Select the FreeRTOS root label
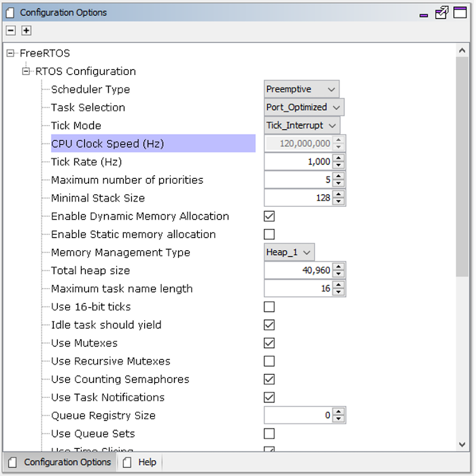The width and height of the screenshot is (476, 476). click(45, 54)
